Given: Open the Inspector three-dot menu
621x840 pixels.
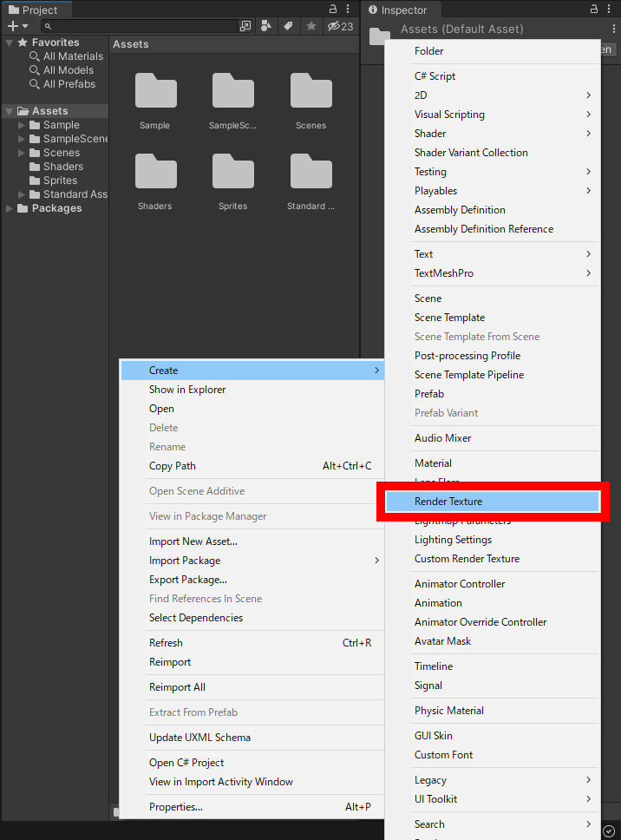Looking at the screenshot, I should (608, 8).
